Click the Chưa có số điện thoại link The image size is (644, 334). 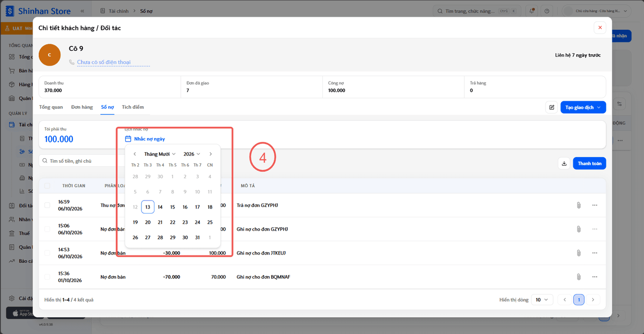tap(104, 62)
